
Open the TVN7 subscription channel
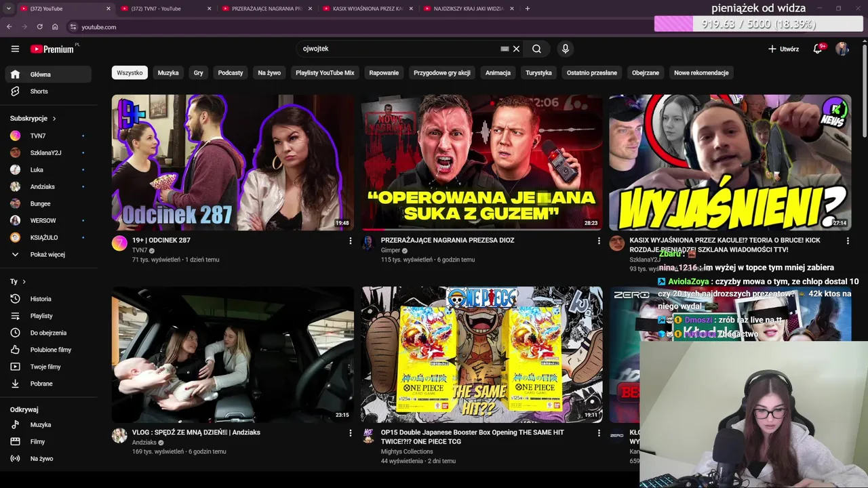(47, 136)
